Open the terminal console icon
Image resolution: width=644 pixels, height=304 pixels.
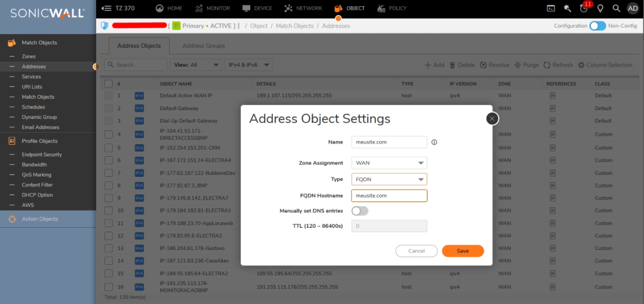[551, 8]
